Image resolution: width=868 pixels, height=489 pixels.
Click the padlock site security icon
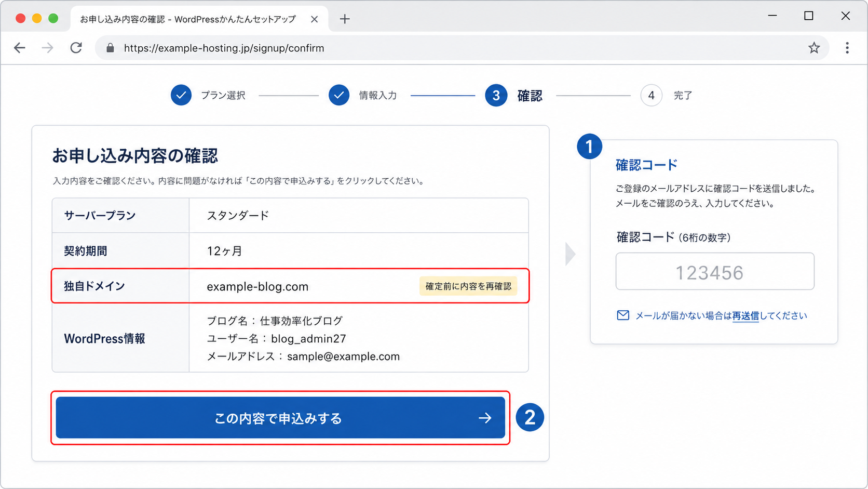click(x=110, y=48)
